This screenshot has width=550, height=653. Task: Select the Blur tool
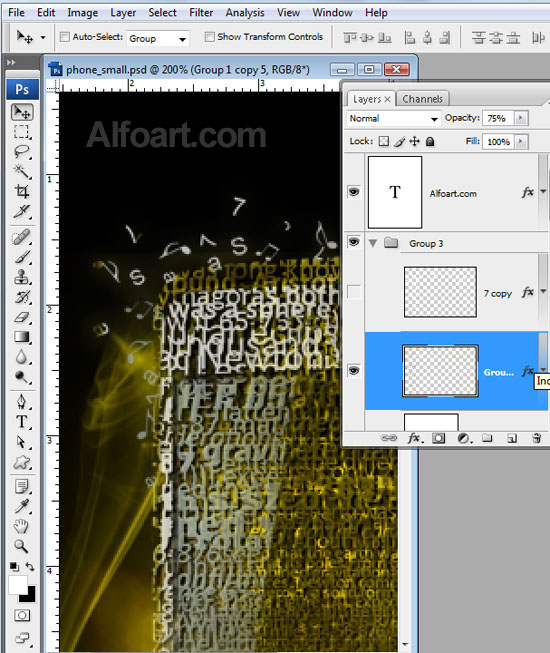click(21, 357)
